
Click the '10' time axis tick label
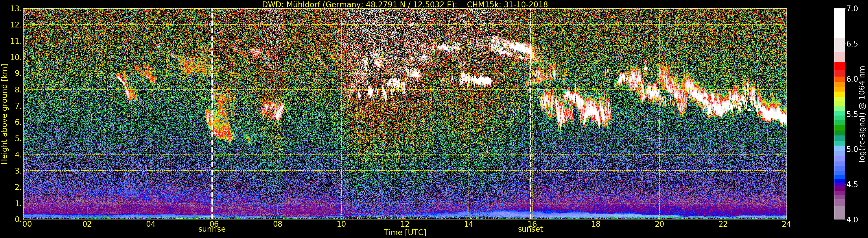pos(341,224)
